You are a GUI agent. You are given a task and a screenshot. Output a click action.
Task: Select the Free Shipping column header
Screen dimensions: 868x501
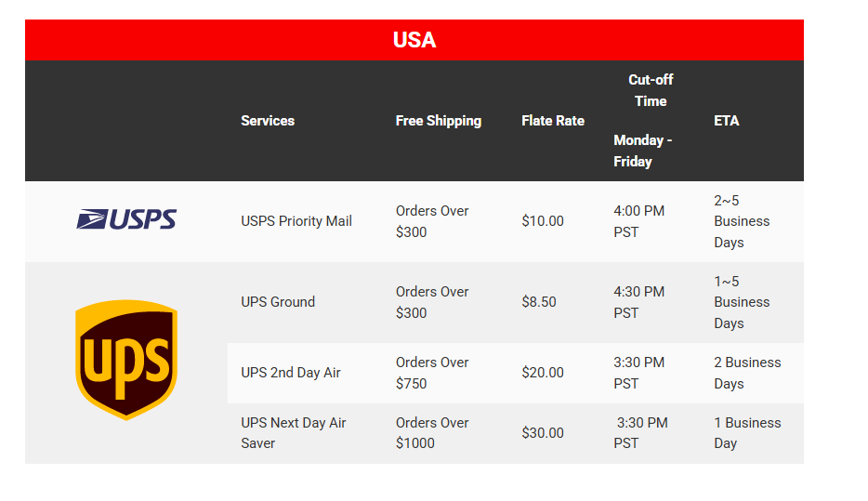(x=439, y=121)
